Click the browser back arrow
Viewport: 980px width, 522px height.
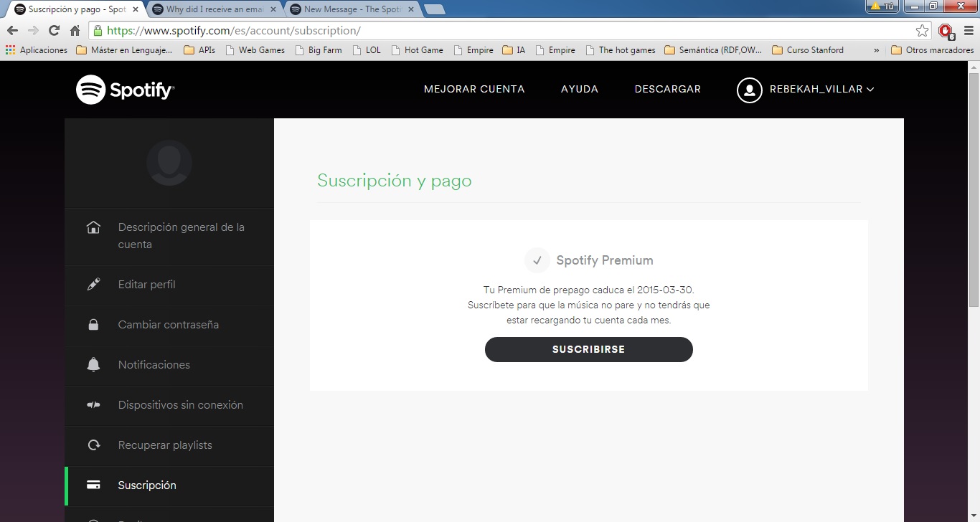(12, 31)
